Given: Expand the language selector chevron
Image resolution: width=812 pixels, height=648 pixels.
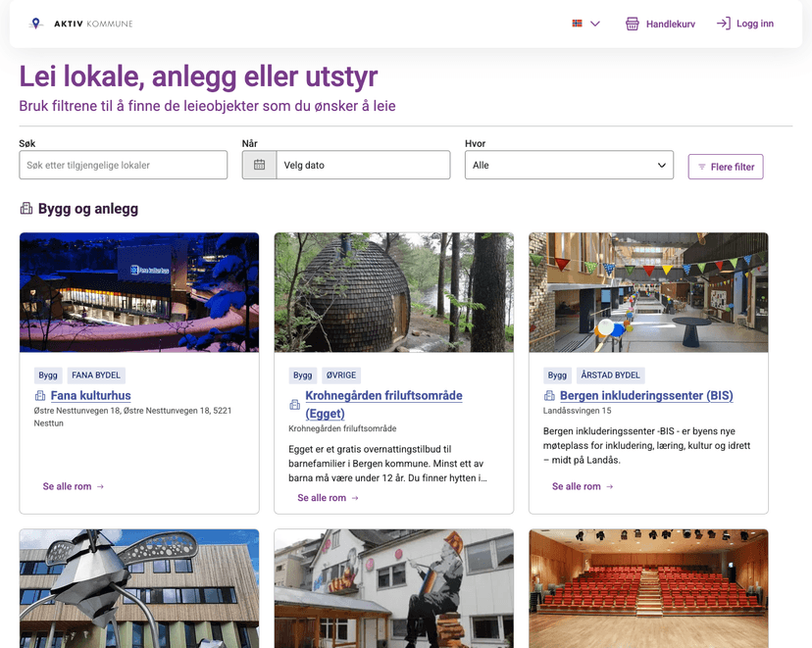Looking at the screenshot, I should [x=595, y=24].
